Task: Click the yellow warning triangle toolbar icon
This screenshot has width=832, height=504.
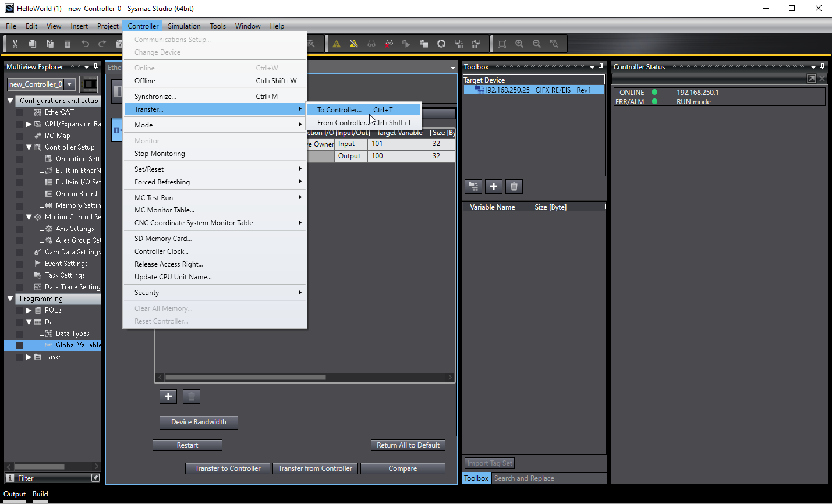Action: click(x=337, y=44)
